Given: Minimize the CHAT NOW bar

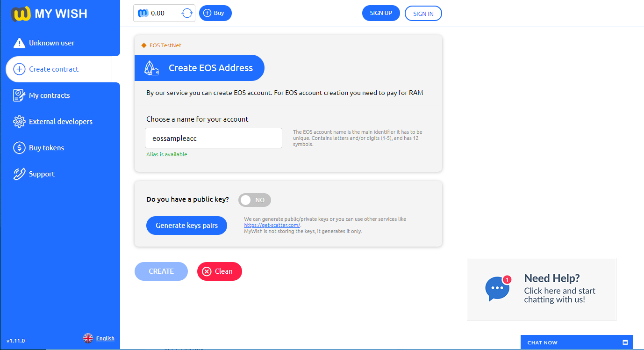Looking at the screenshot, I should (x=625, y=343).
